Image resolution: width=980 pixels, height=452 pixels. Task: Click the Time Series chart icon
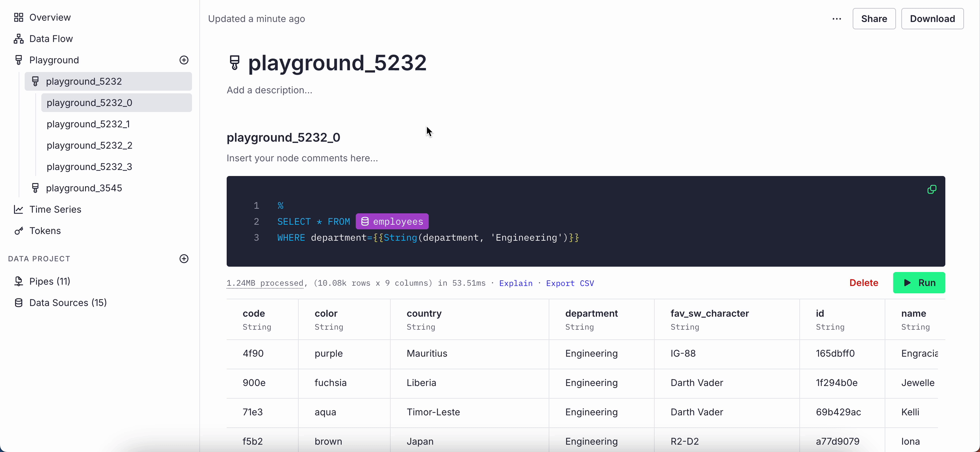(18, 210)
